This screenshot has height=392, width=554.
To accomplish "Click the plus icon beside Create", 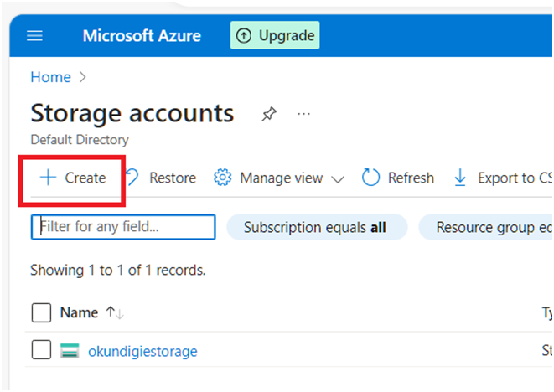I will click(x=48, y=178).
